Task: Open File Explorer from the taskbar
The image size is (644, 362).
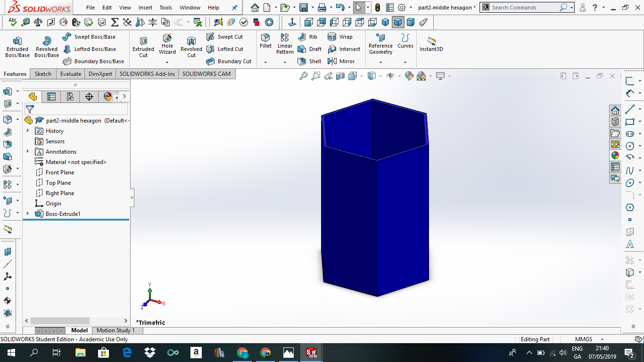Action: (81, 353)
